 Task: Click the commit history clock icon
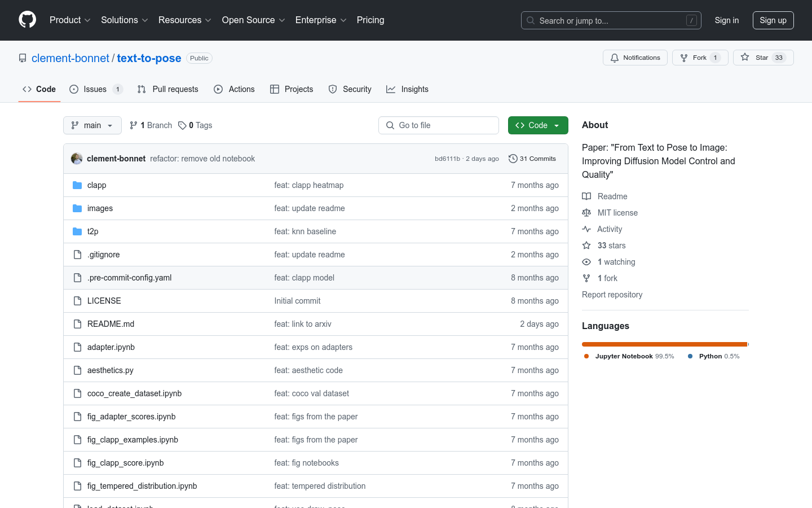[x=513, y=159]
